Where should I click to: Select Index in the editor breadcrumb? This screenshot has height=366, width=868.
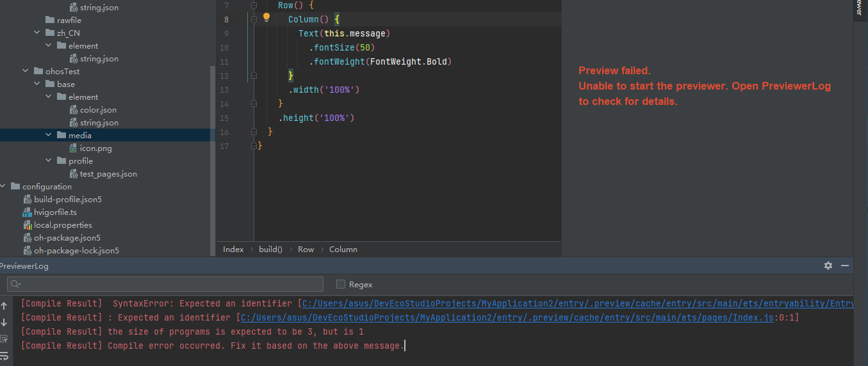click(x=233, y=250)
